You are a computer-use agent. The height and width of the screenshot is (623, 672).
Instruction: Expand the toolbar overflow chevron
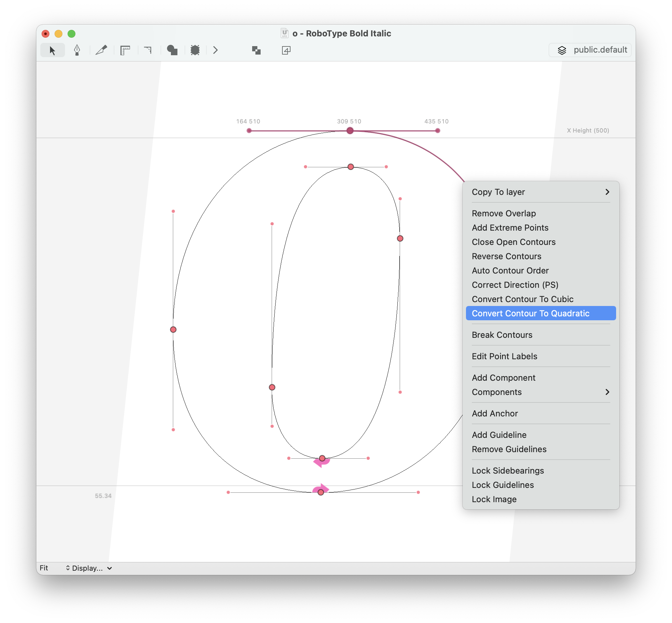215,50
